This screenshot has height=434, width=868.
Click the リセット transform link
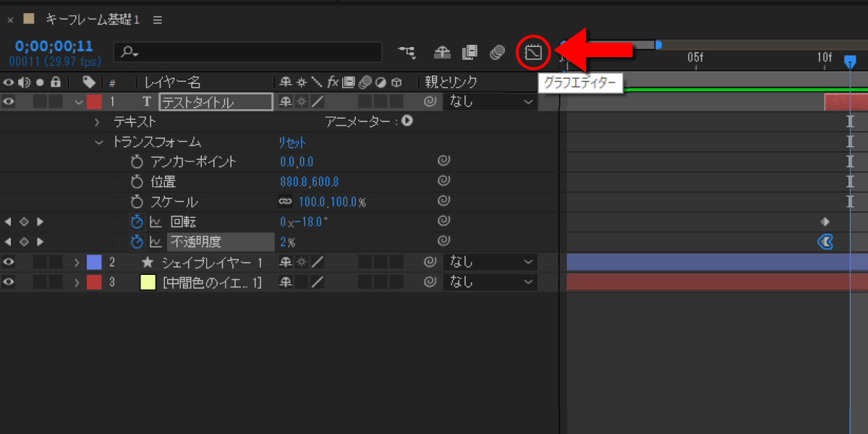pos(293,142)
